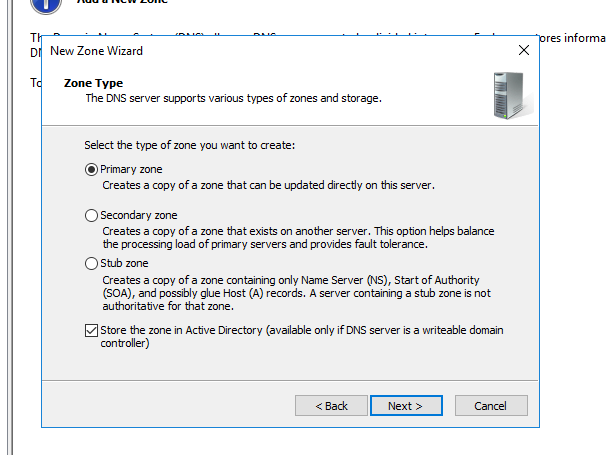Click the Next > button
The image size is (606, 455).
point(406,406)
